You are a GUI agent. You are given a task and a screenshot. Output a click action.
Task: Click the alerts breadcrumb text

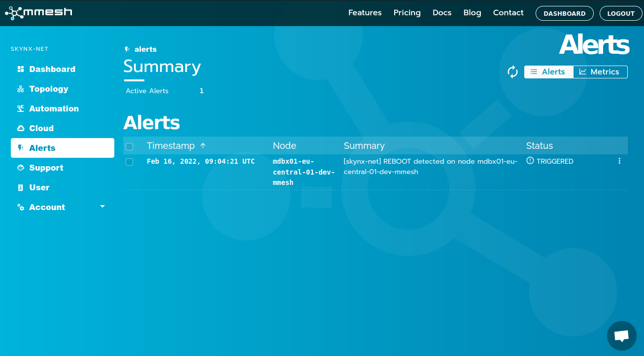coord(146,49)
